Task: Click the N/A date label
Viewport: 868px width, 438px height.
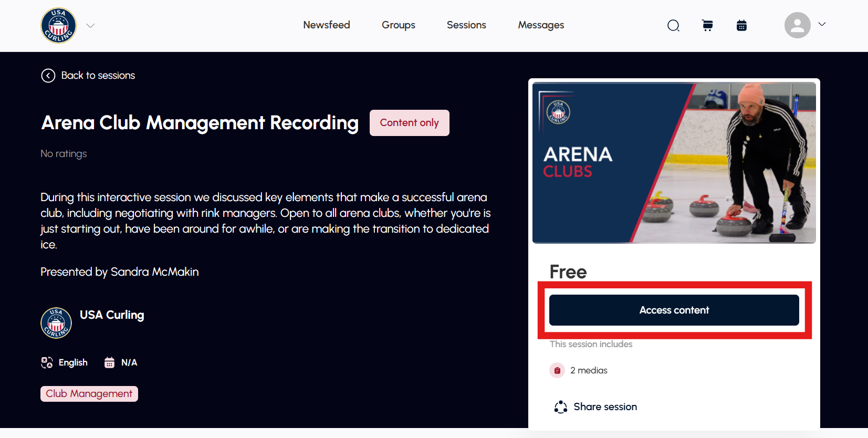Action: [x=129, y=362]
